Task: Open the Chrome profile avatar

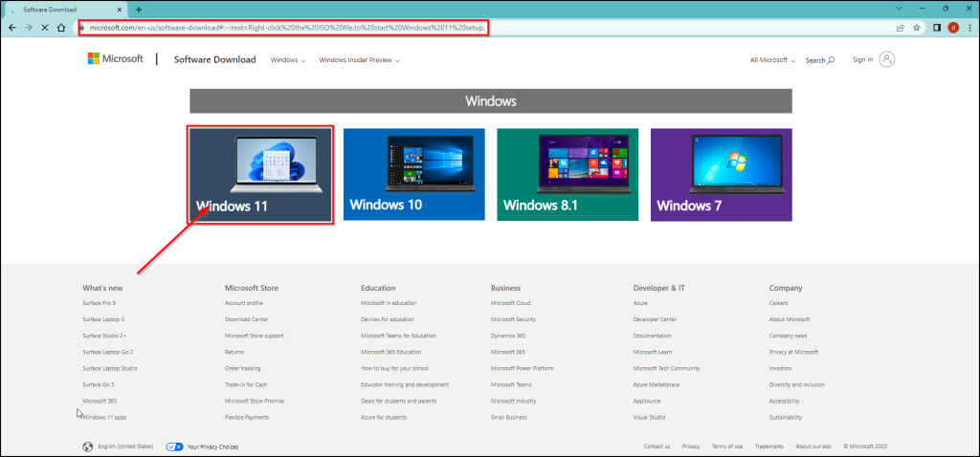Action: point(953,28)
